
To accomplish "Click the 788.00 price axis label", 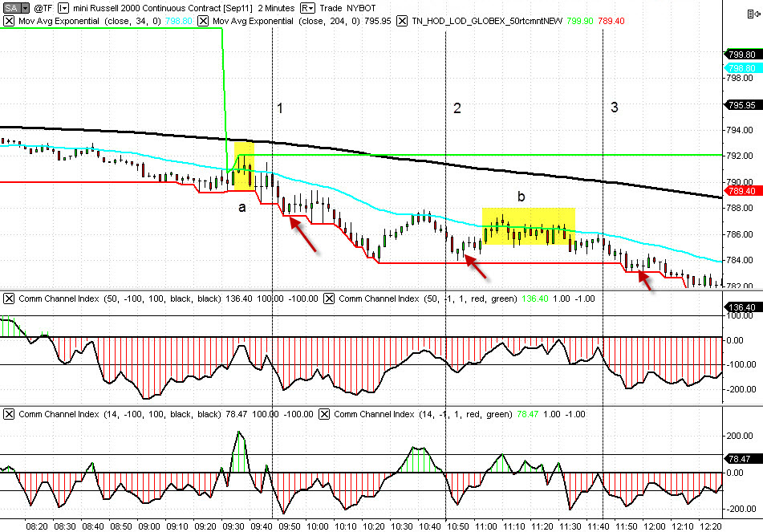I will pos(739,208).
